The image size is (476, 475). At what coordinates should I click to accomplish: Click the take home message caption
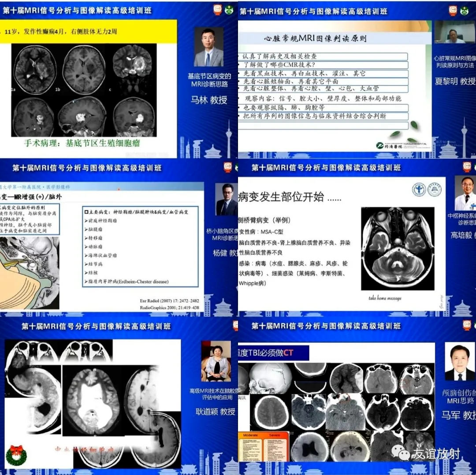click(385, 298)
